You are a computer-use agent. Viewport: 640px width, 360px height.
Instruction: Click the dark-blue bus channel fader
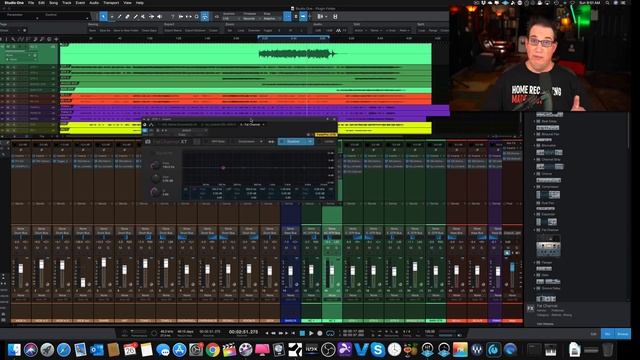(290, 271)
